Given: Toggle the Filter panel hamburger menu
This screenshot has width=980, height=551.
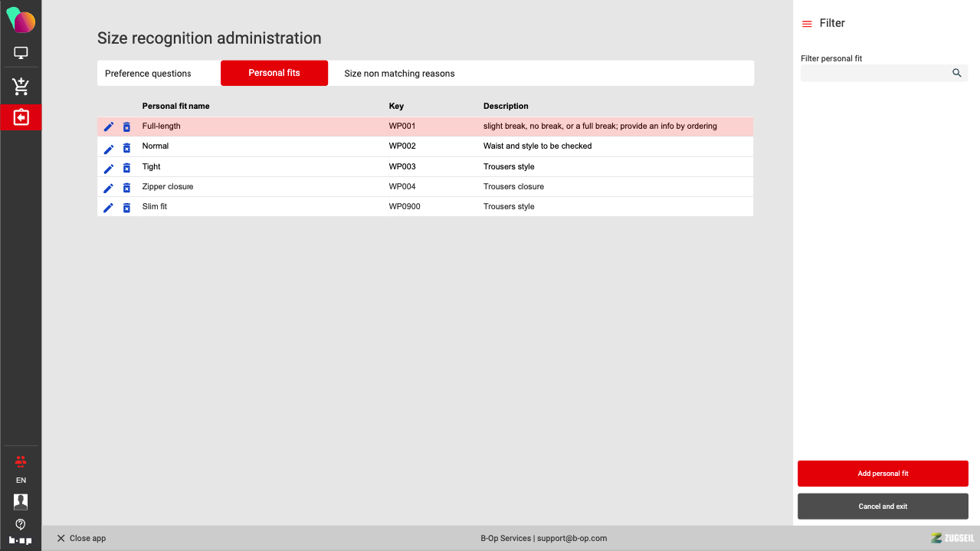Looking at the screenshot, I should tap(806, 24).
